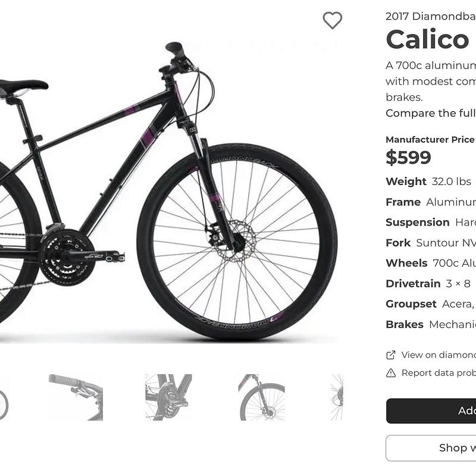Open the Compare the full link

click(431, 113)
